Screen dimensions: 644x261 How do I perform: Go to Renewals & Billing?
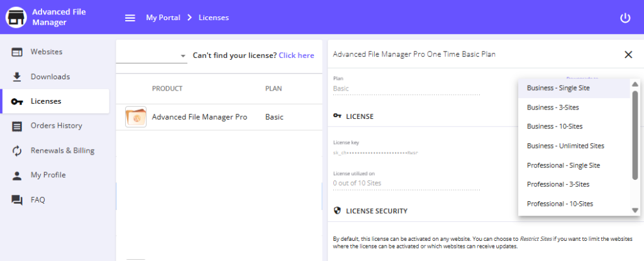click(x=55, y=151)
